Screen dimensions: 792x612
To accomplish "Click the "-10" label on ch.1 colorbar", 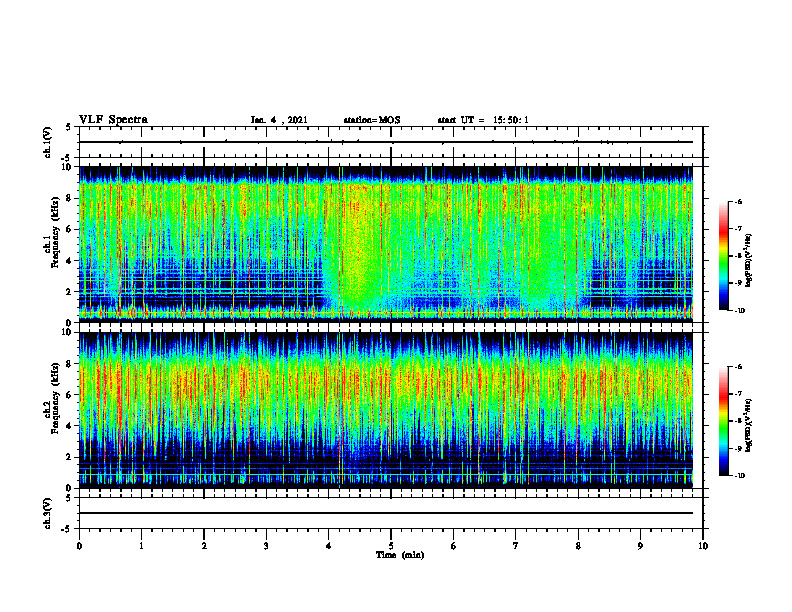I will point(739,310).
